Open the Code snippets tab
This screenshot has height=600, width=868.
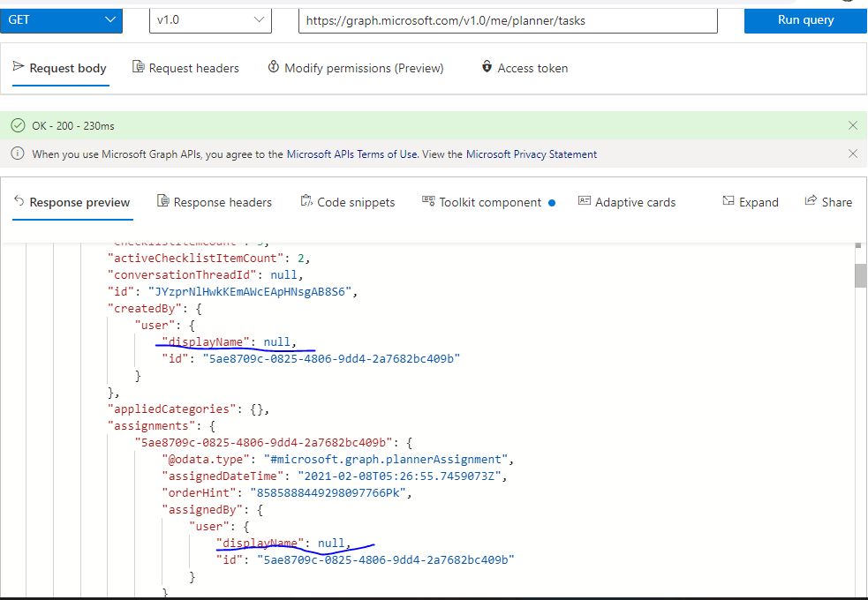coord(348,202)
